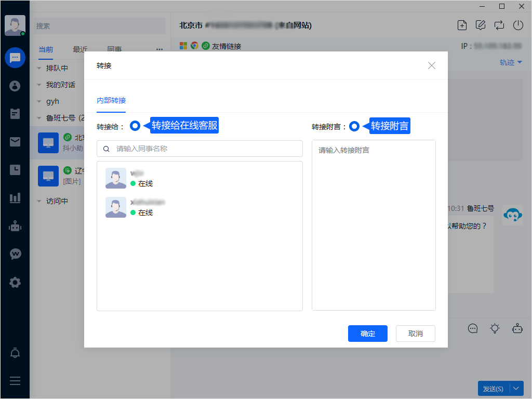
Task: Open the robot sidebar icon
Action: tap(15, 226)
